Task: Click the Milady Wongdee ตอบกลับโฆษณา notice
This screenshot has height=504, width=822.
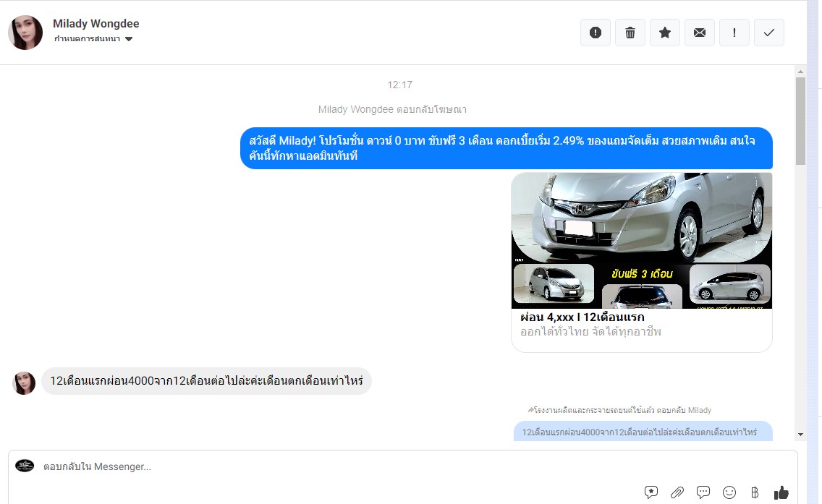Action: coord(392,109)
